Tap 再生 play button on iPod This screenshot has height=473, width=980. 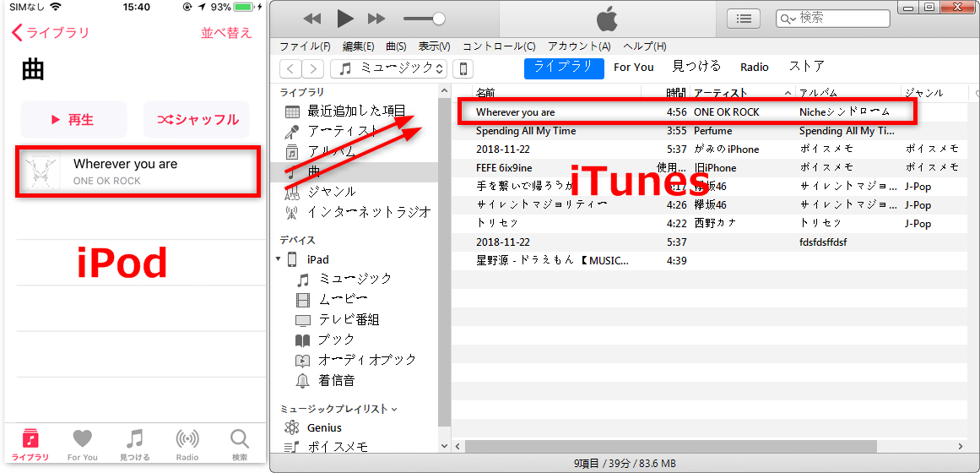pyautogui.click(x=73, y=119)
